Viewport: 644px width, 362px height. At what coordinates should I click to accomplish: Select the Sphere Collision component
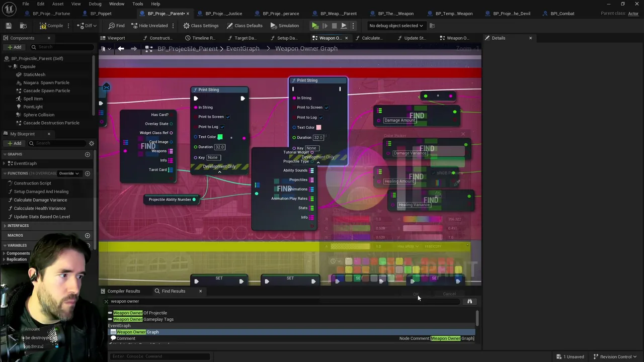coord(39,115)
